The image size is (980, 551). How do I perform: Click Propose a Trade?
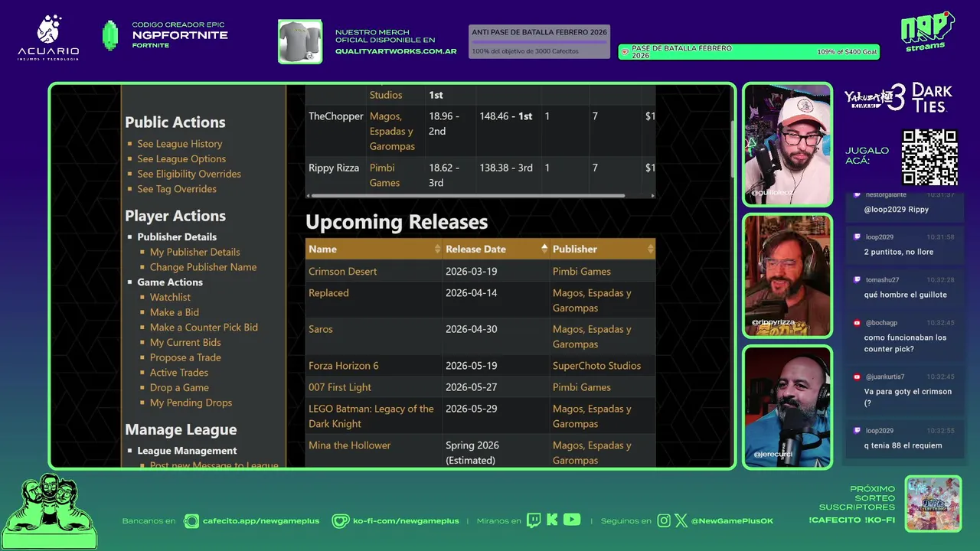coord(185,357)
